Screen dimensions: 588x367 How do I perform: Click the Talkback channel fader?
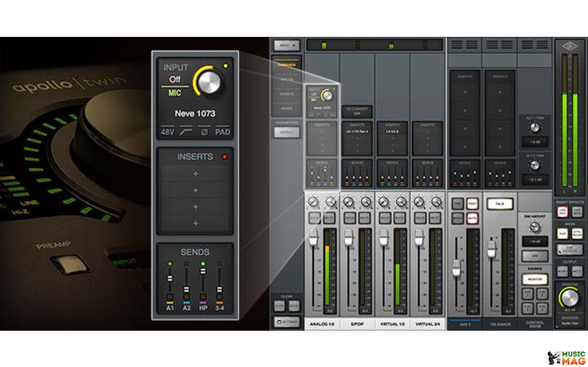[x=491, y=249]
